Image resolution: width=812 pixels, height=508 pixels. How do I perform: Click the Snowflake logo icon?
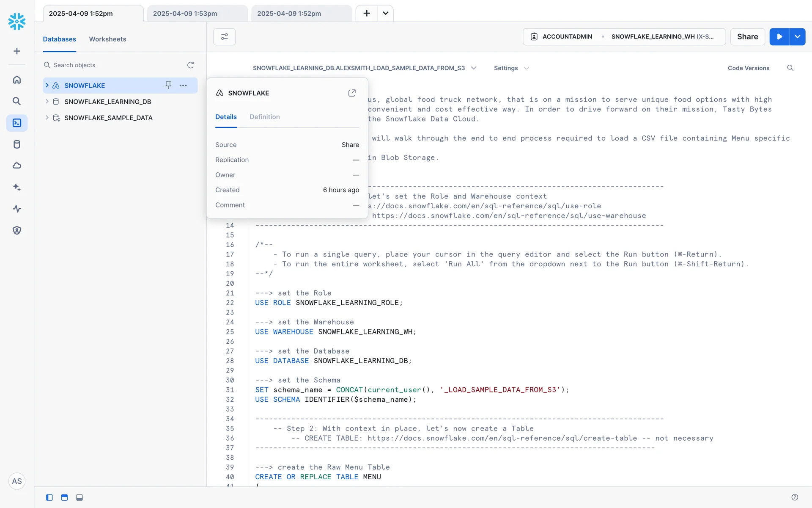pos(17,21)
